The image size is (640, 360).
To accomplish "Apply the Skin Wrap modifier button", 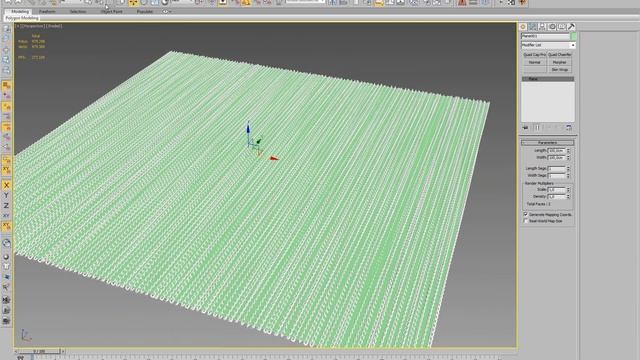I will click(560, 70).
